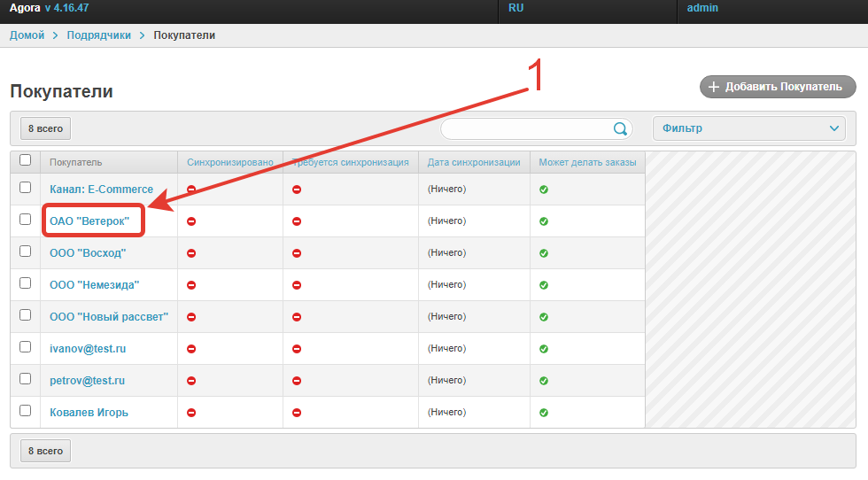Click green can-order icon for Канал: E-Commerce

coord(544,190)
